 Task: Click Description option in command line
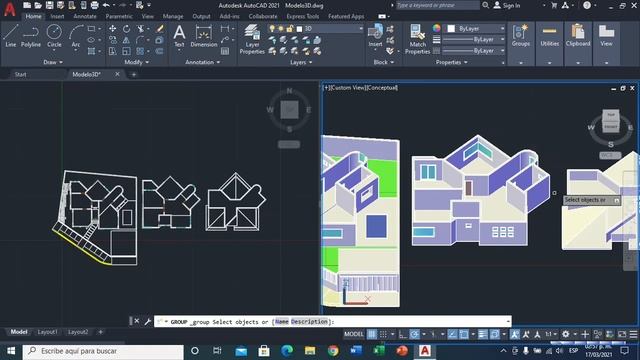[x=309, y=322]
